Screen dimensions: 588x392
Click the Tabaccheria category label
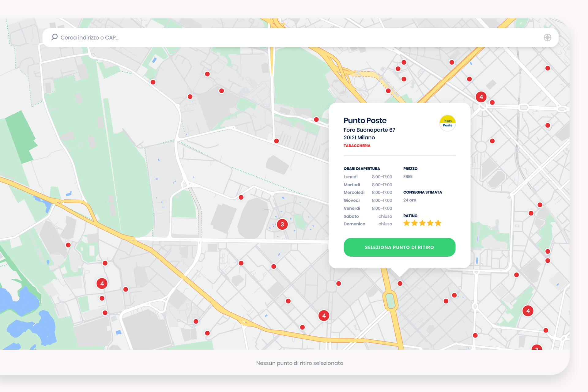[357, 146]
